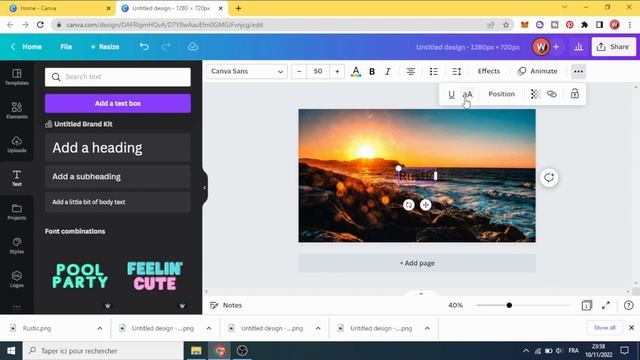
Task: Open the text color picker
Action: (356, 71)
